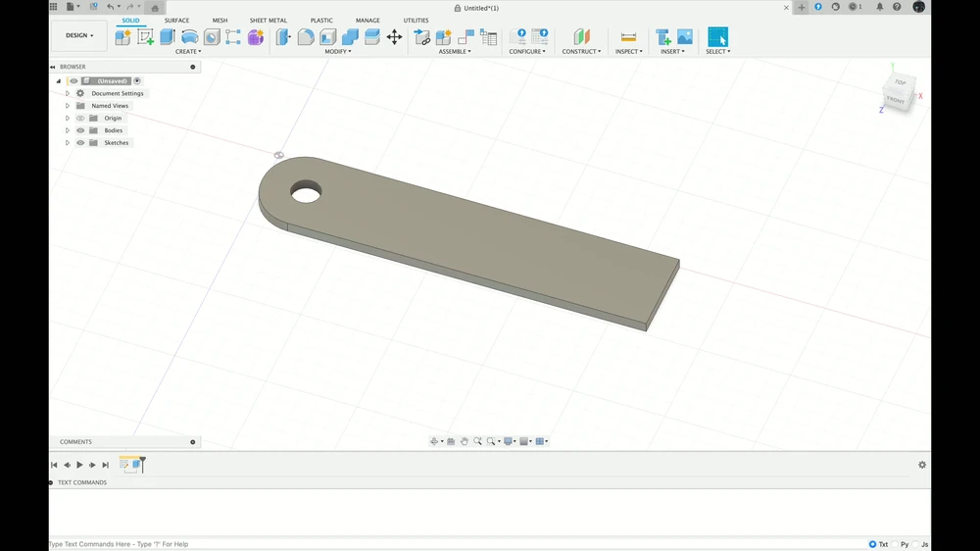Select the Offset Face tool
The height and width of the screenshot is (551, 980).
[371, 37]
